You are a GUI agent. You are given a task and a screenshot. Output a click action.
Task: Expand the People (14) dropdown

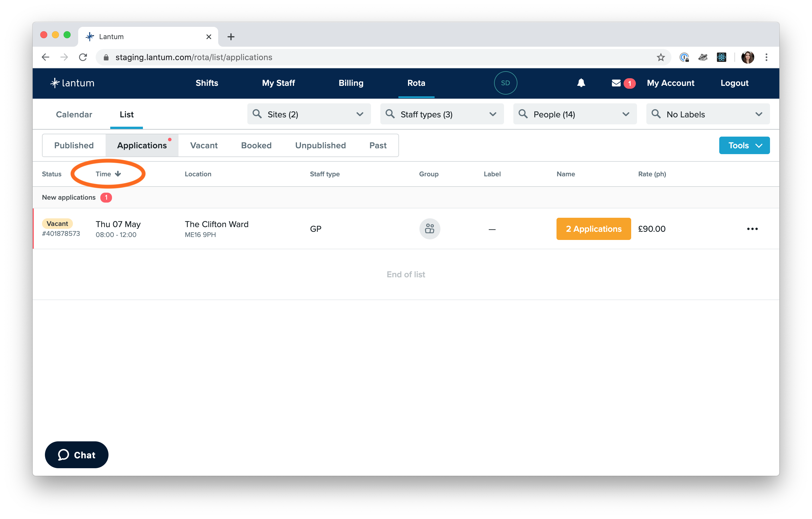[575, 114]
